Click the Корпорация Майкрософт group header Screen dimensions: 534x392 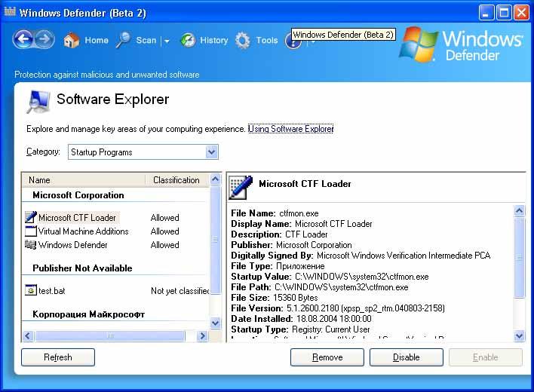pyautogui.click(x=88, y=314)
